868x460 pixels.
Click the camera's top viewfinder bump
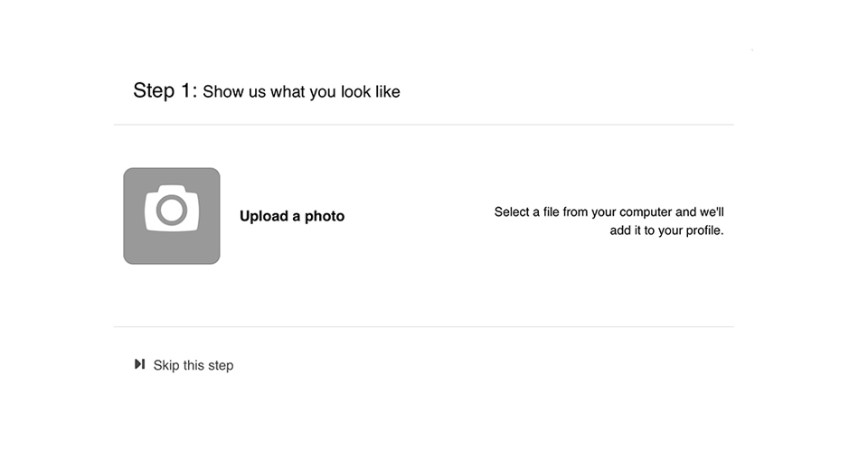pyautogui.click(x=172, y=189)
